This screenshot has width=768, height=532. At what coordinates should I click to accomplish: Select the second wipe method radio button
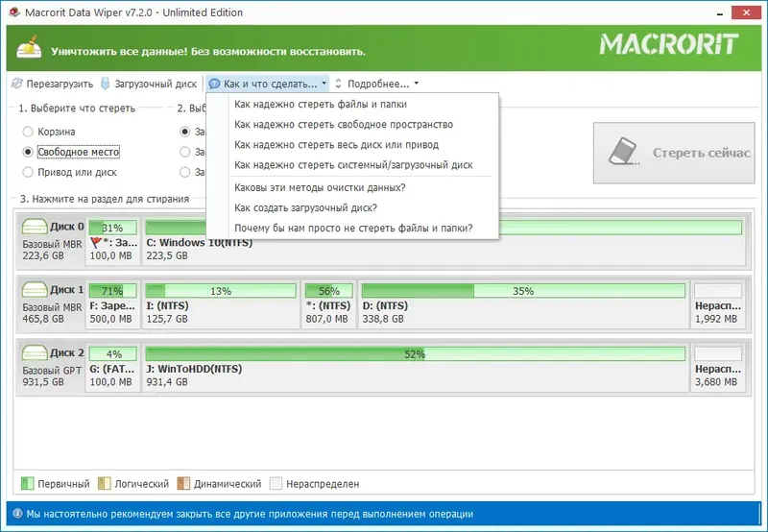(x=184, y=152)
